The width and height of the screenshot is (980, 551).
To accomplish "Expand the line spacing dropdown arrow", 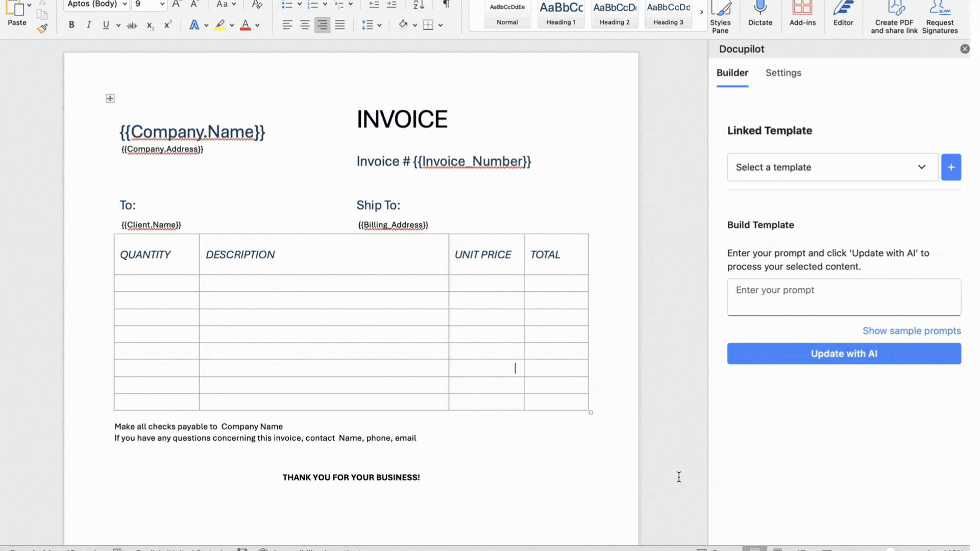I will click(x=380, y=25).
